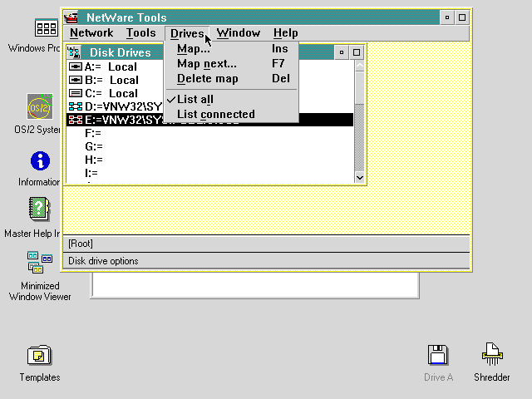Choose Map next... menu entry
532x399 pixels.
pos(232,64)
